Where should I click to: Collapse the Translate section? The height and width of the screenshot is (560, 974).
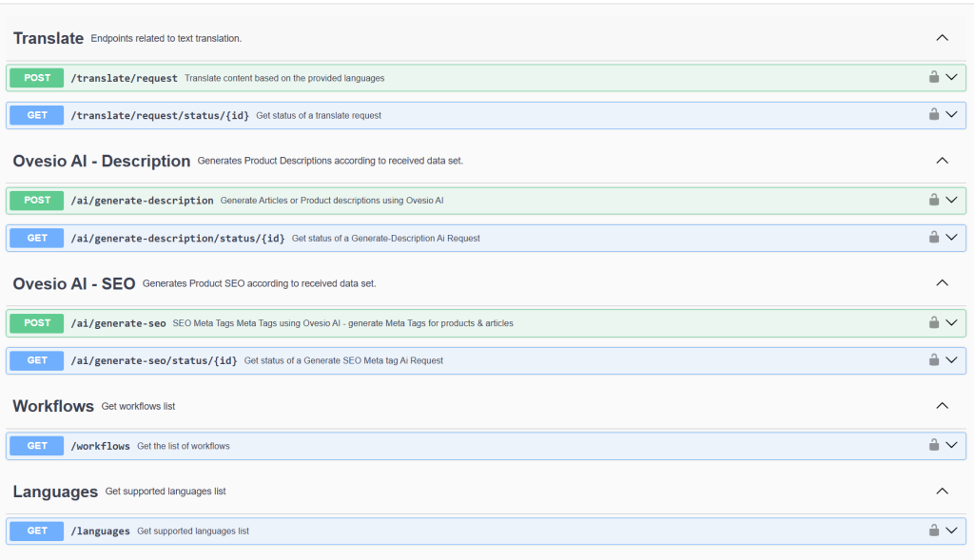coord(943,38)
